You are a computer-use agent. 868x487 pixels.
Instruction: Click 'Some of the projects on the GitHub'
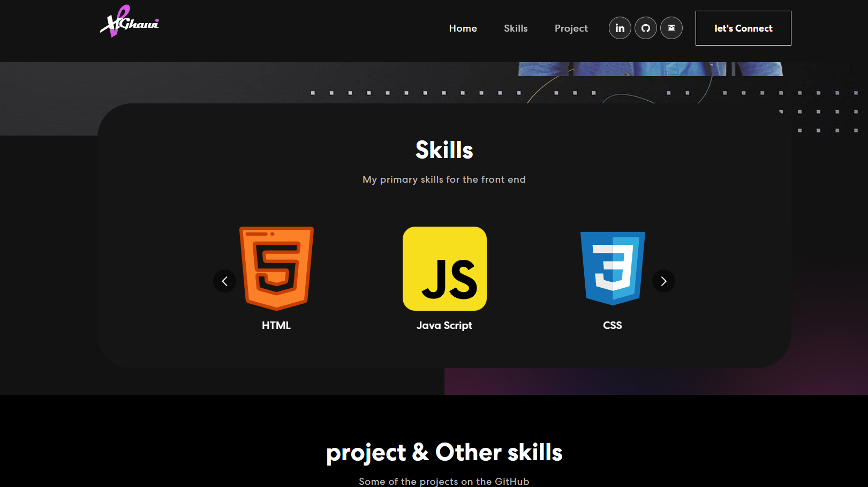(444, 481)
